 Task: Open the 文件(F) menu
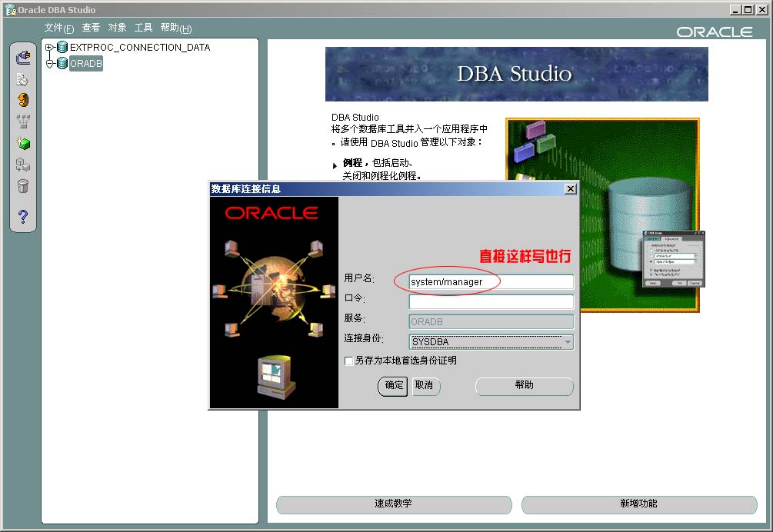click(58, 28)
